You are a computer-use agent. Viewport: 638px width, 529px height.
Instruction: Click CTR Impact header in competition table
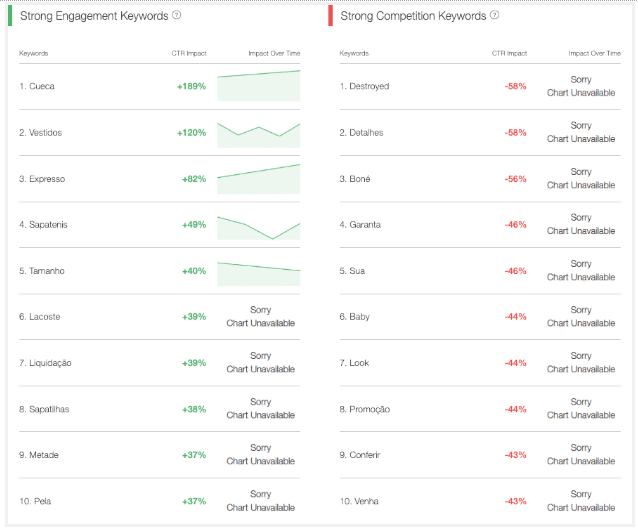[509, 53]
